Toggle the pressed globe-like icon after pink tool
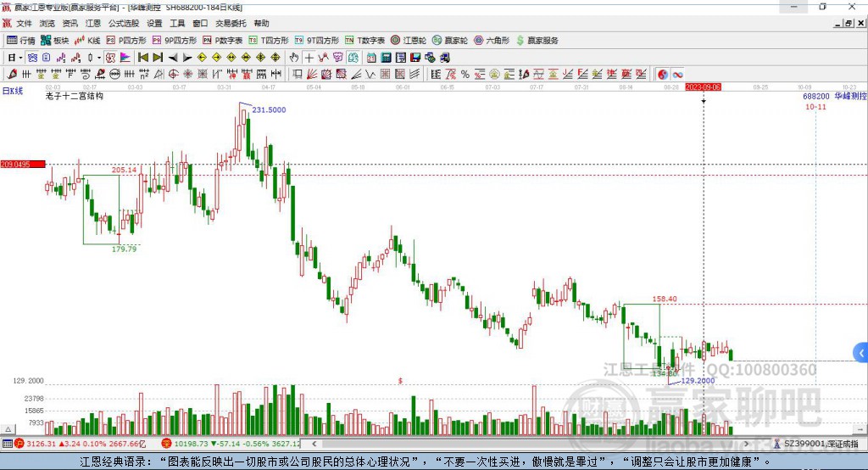 353,58
